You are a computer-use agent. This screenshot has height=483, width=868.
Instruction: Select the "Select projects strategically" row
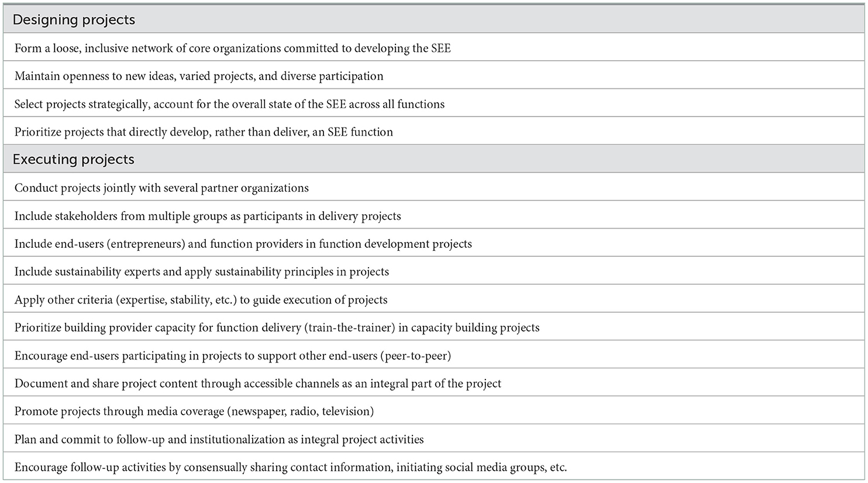pos(229,104)
